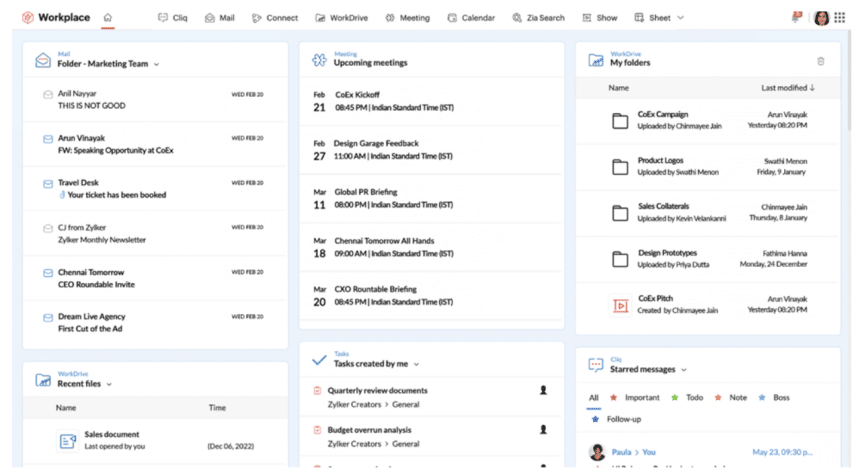Open the apps grid launcher icon
Screen dimensions: 860x476
[839, 18]
